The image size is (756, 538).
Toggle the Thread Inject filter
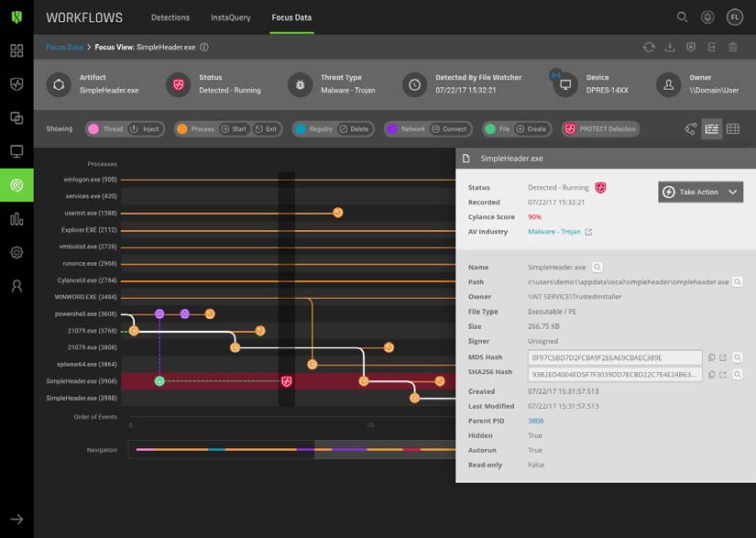point(146,128)
